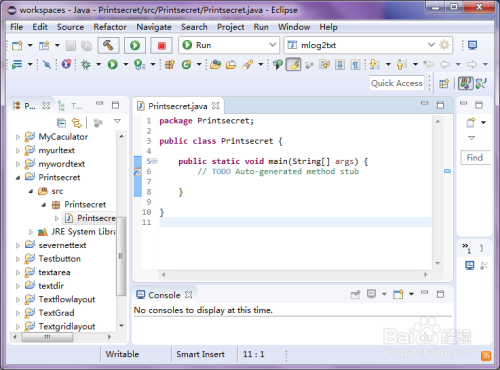Open the File menu
This screenshot has height=370, width=500.
tap(16, 27)
